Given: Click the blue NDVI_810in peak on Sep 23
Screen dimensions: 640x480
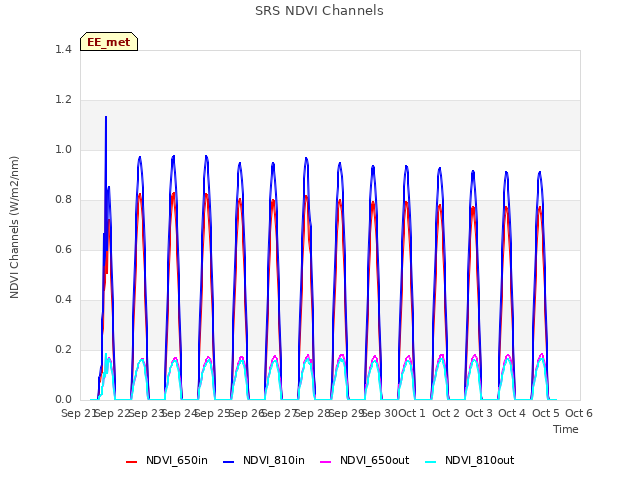Looking at the screenshot, I should pos(140,157).
